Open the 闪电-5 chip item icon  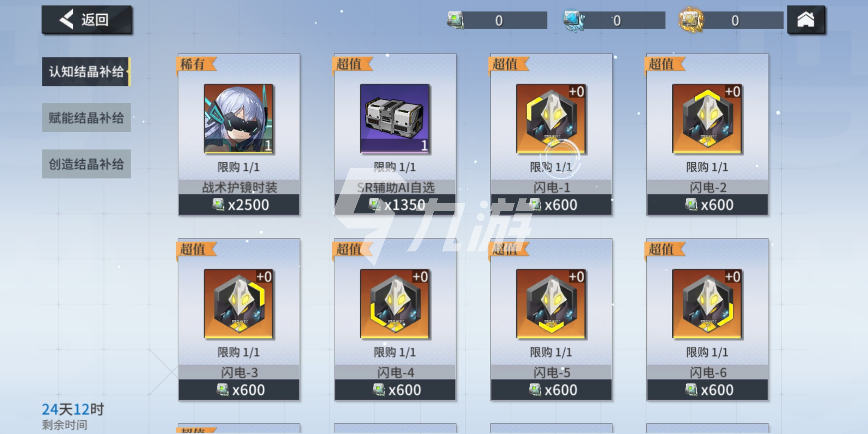tap(551, 304)
